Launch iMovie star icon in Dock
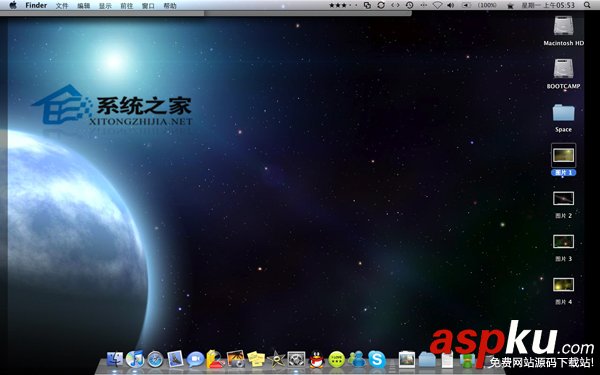 click(276, 359)
